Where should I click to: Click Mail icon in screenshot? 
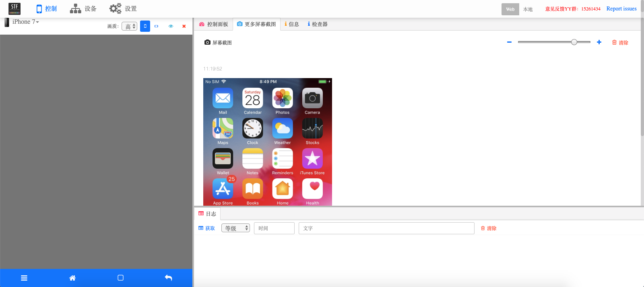(223, 98)
